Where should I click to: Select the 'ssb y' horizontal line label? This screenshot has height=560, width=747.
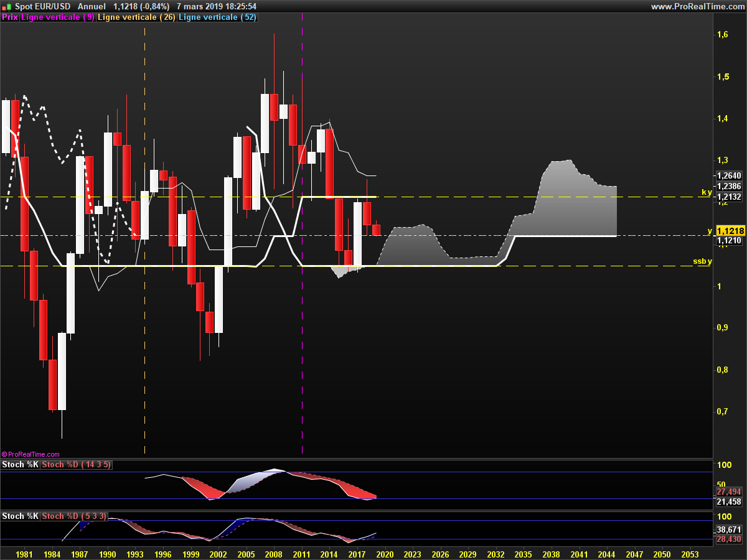point(702,261)
